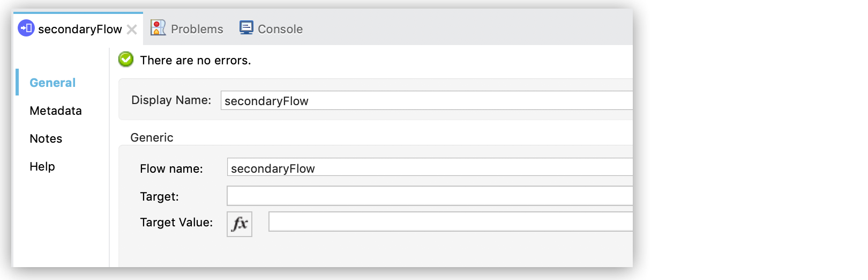This screenshot has height=280, width=868.
Task: Open the Metadata section
Action: (x=56, y=110)
